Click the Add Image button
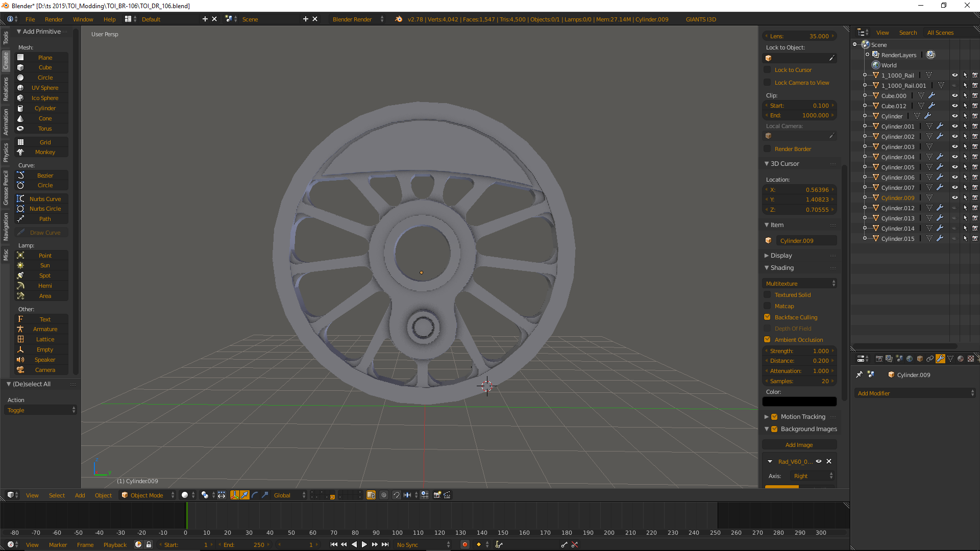The height and width of the screenshot is (551, 980). pos(799,445)
